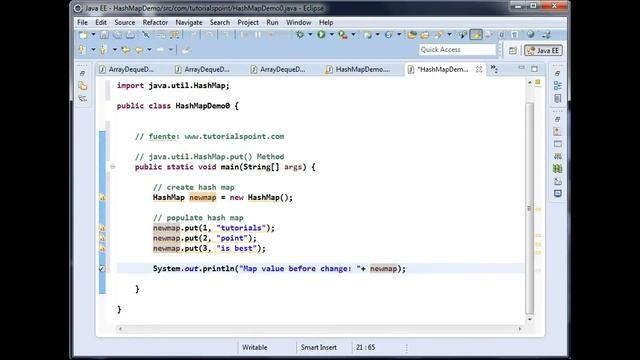Maximize the editor area
This screenshot has width=640, height=360.
pos(534,69)
